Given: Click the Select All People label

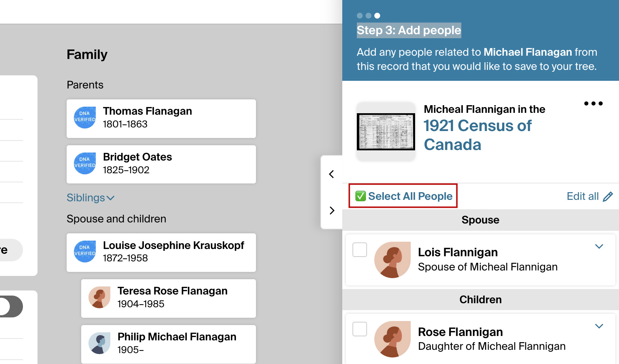Looking at the screenshot, I should pyautogui.click(x=410, y=196).
